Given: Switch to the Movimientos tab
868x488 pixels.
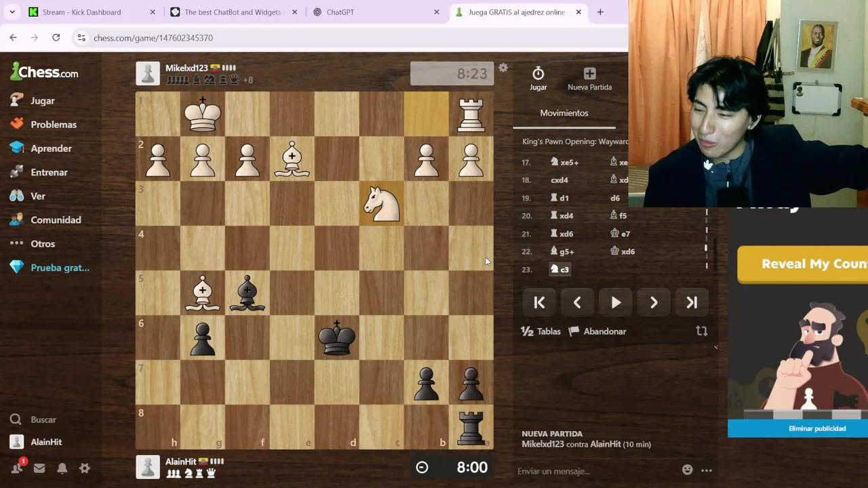Looking at the screenshot, I should (564, 113).
